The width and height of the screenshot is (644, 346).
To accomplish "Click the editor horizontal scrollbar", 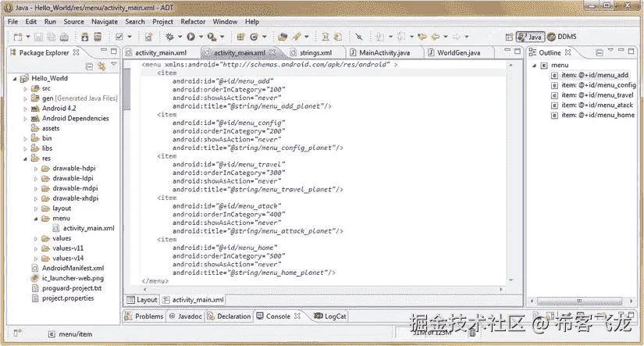I will pyautogui.click(x=323, y=290).
